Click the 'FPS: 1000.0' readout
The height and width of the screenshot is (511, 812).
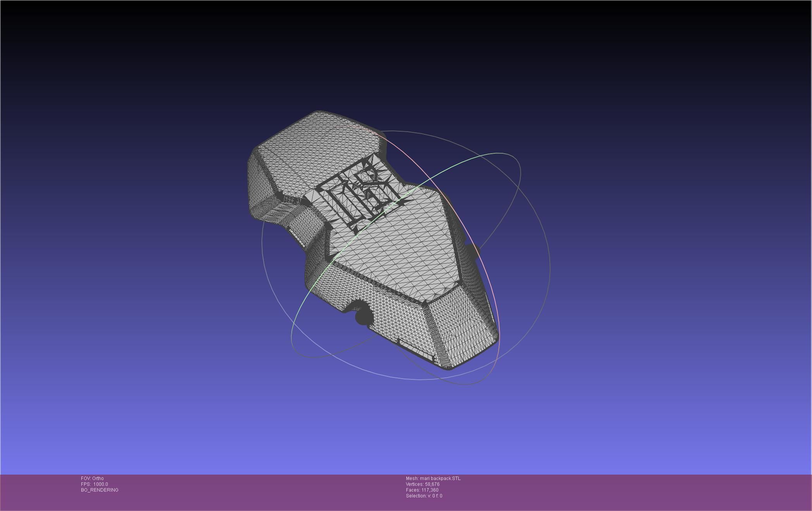click(x=95, y=484)
